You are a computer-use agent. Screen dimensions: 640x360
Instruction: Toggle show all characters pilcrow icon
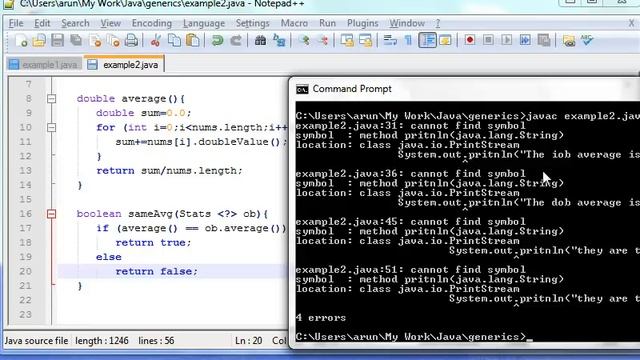point(408,40)
